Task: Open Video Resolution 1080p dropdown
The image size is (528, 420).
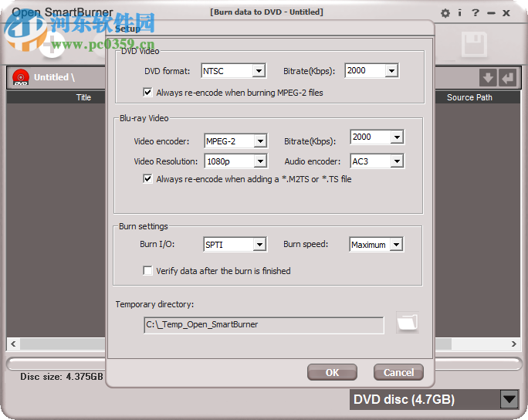Action: [x=260, y=161]
